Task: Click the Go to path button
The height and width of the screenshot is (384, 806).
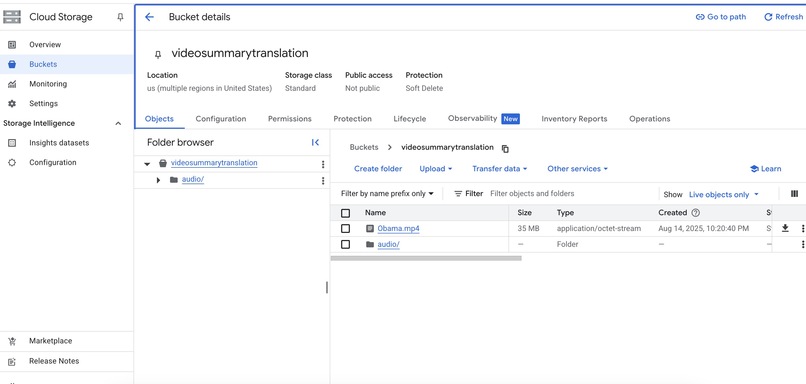Action: coord(721,17)
